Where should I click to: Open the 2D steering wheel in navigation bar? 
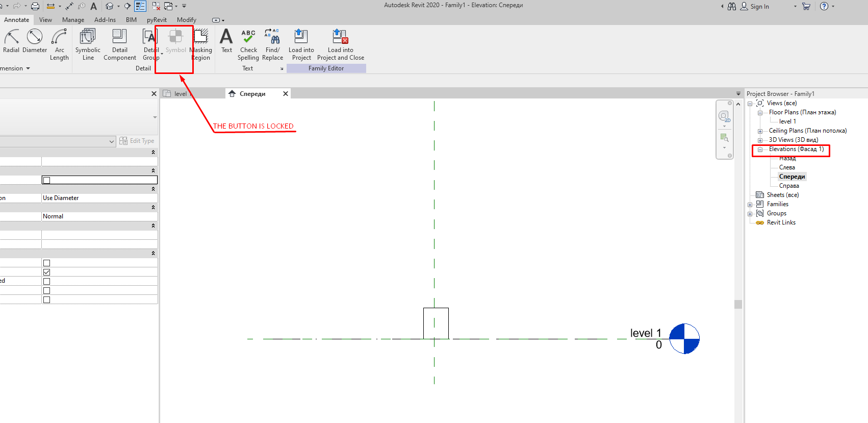pos(724,116)
